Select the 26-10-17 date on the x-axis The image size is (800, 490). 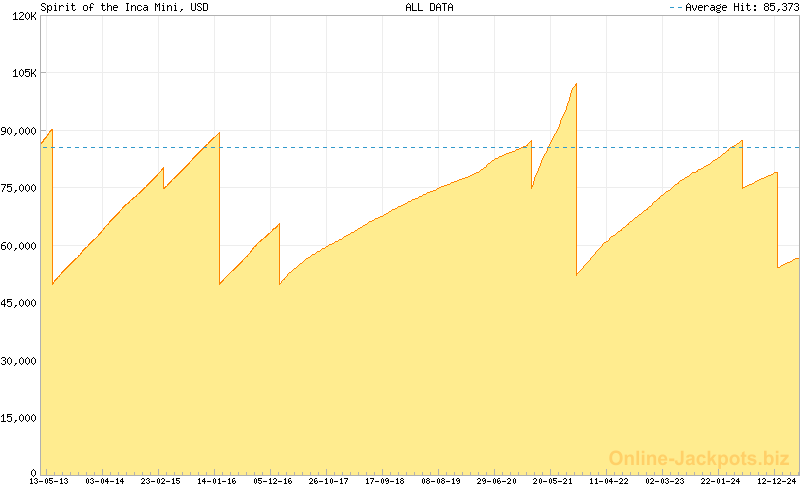[x=329, y=481]
